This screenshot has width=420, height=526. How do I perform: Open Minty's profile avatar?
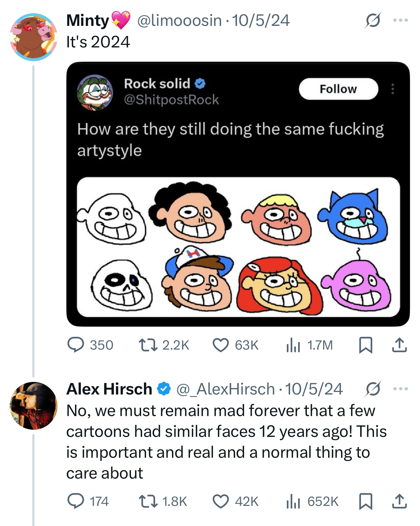tap(33, 37)
